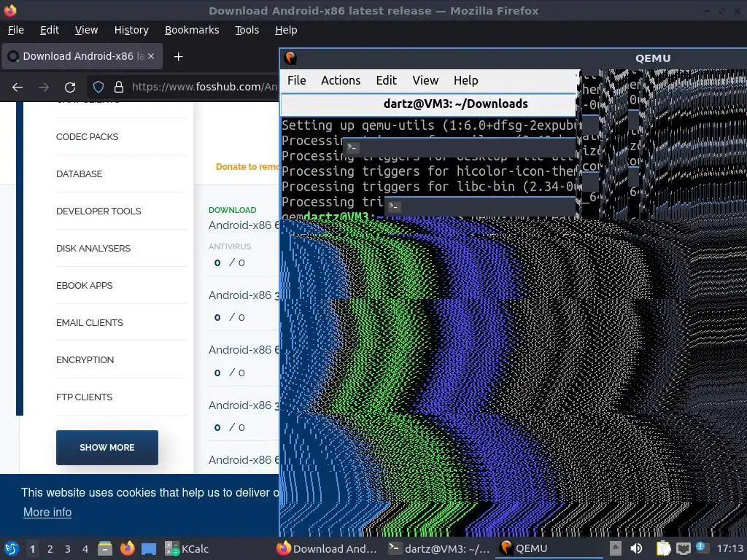Switch to virtual desktop 2
747x560 pixels.
point(50,549)
